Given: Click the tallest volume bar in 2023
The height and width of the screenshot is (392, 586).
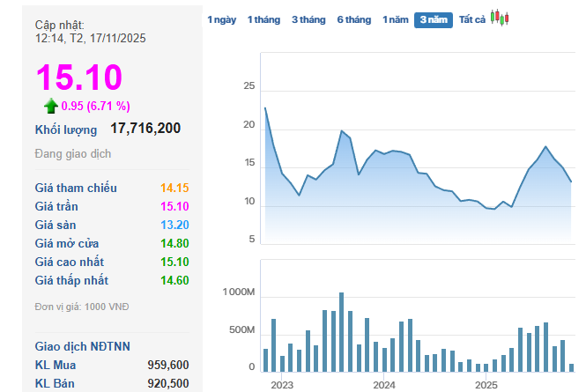Looking at the screenshot, I should (341, 331).
